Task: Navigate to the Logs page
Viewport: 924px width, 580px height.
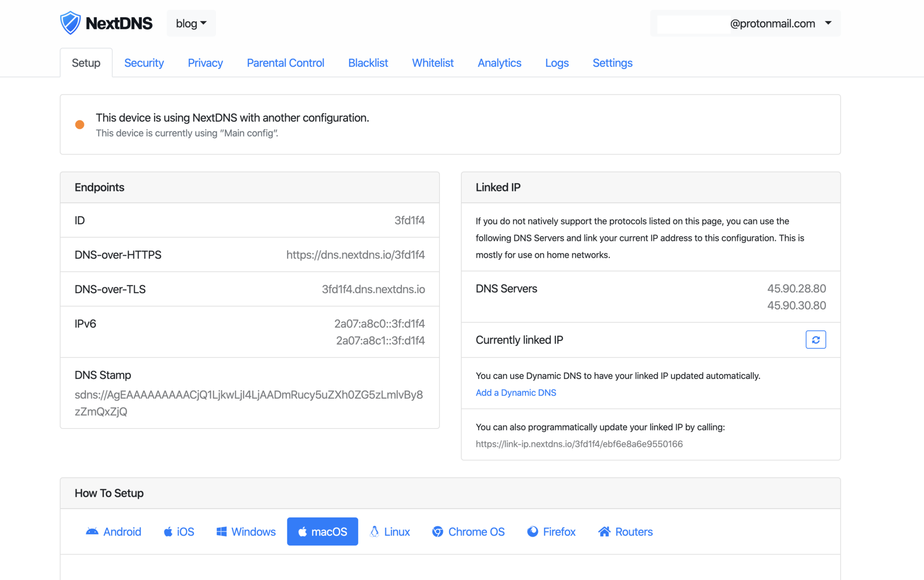Action: click(x=556, y=63)
